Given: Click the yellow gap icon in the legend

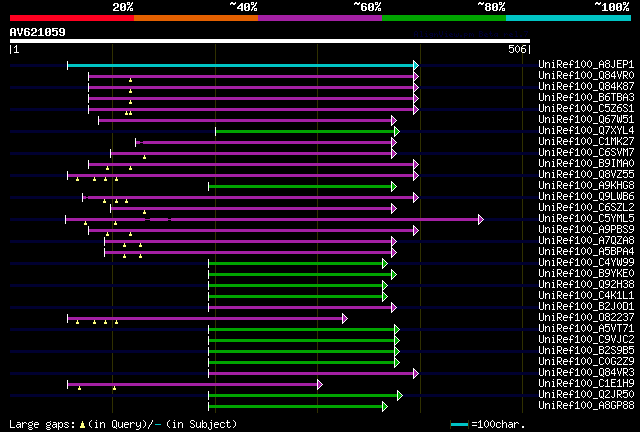Looking at the screenshot, I should pos(82,425).
